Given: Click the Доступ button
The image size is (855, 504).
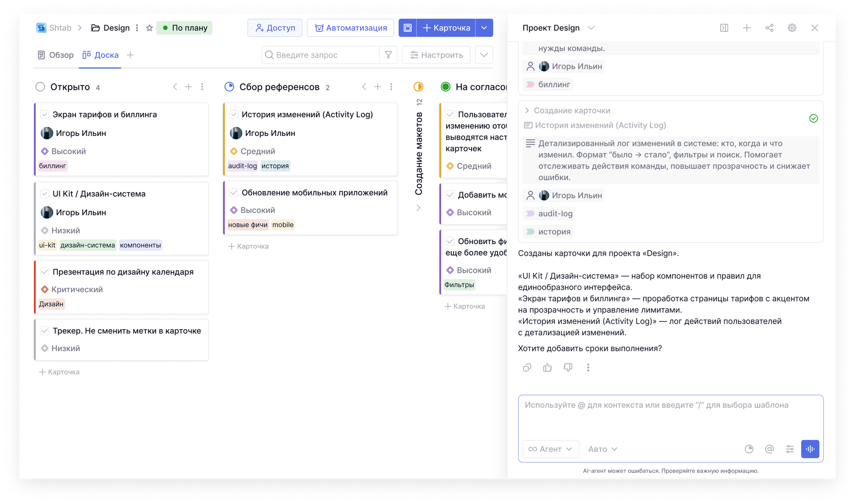Looking at the screenshot, I should (x=275, y=28).
